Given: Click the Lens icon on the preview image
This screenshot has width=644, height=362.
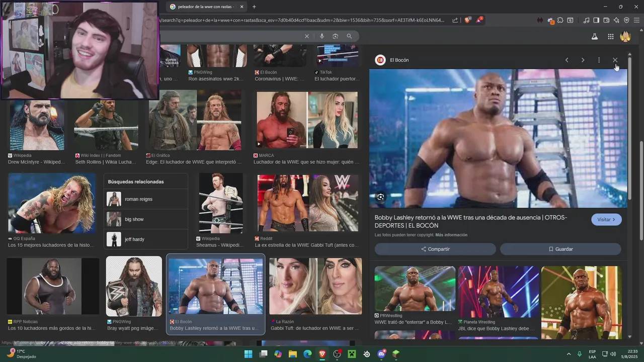Looking at the screenshot, I should pyautogui.click(x=380, y=197).
